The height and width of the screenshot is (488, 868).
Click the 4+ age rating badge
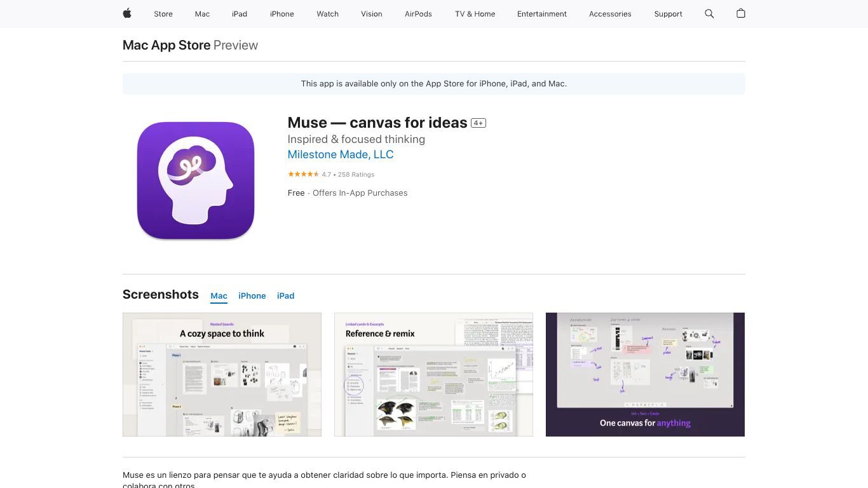tap(478, 123)
